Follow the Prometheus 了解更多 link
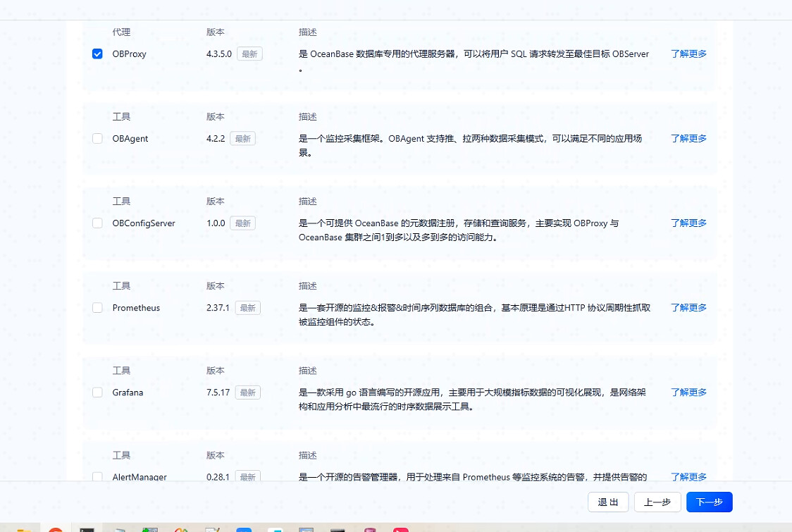This screenshot has height=532, width=792. pos(688,308)
